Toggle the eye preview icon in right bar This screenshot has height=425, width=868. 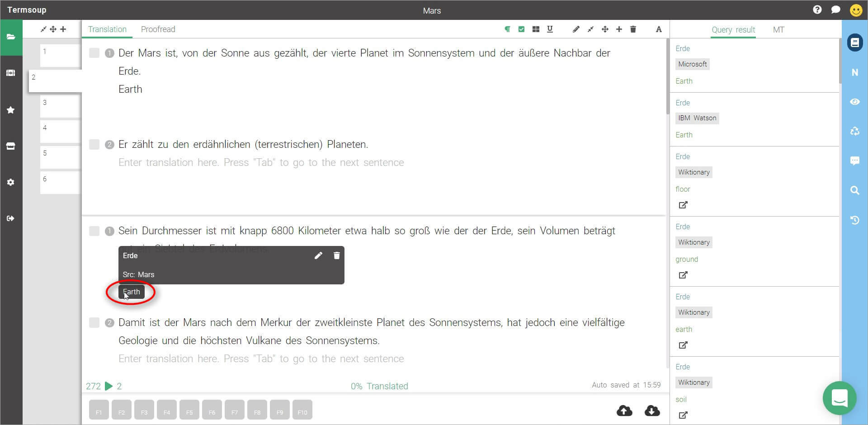tap(854, 102)
